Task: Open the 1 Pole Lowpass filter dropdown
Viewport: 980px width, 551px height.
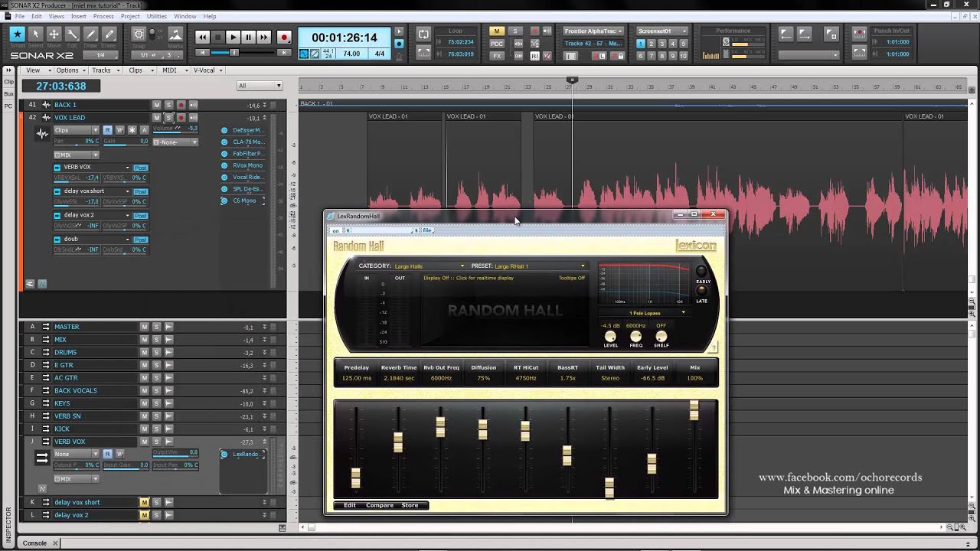Action: (646, 313)
